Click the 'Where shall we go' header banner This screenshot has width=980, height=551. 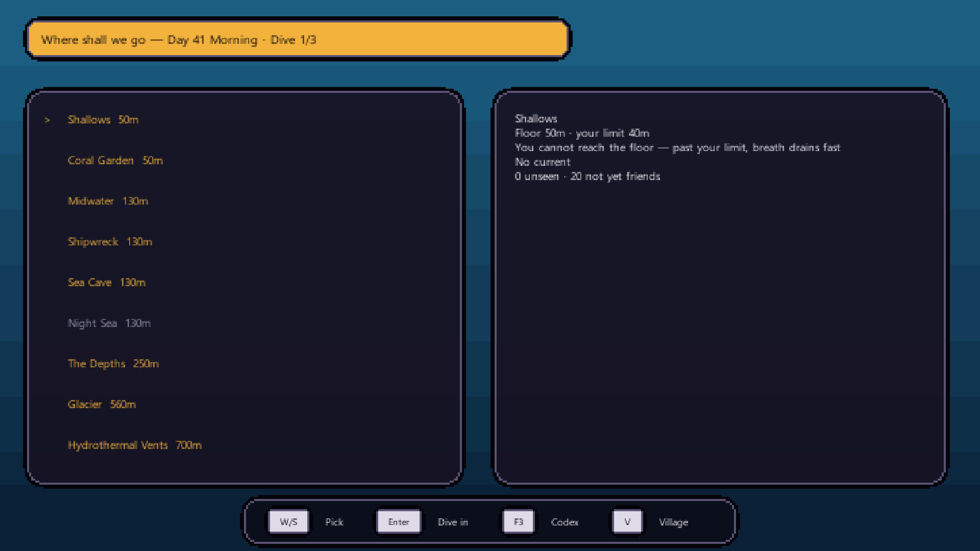click(x=298, y=39)
